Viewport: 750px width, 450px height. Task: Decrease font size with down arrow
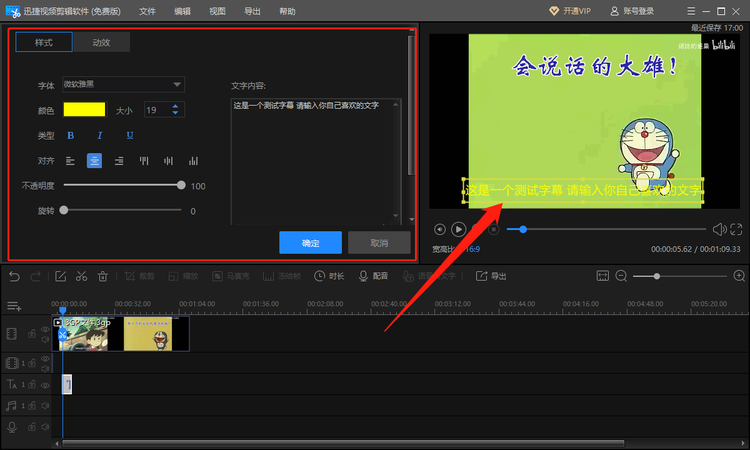(176, 113)
